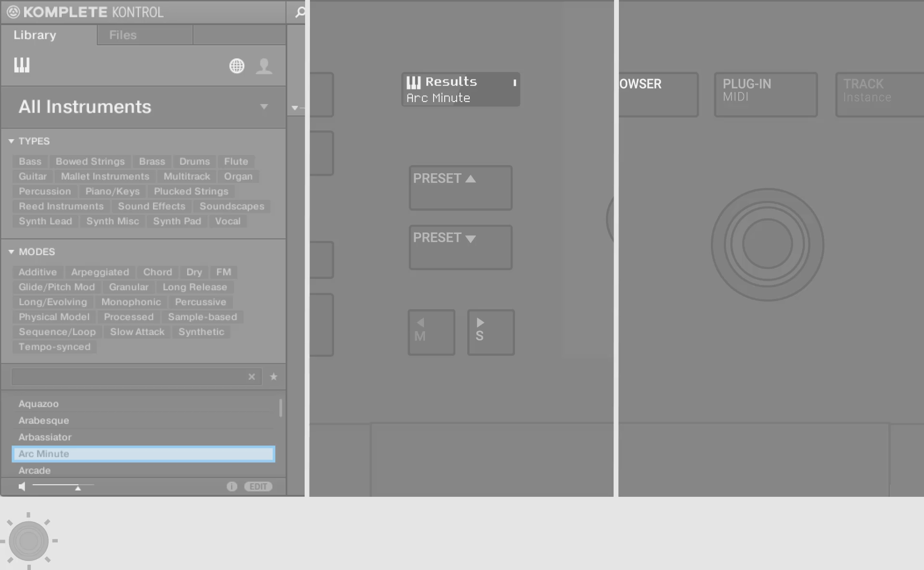
Task: Filter by Chord mode tag
Action: tap(157, 272)
